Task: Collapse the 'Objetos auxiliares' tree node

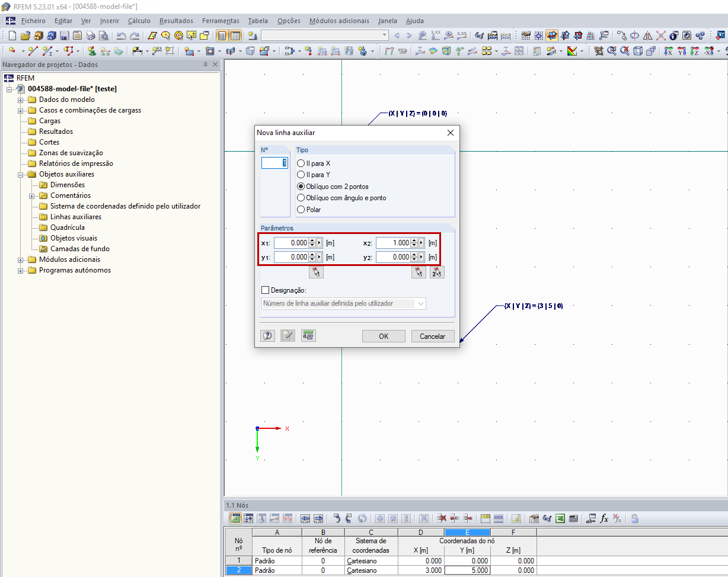Action: tap(20, 174)
